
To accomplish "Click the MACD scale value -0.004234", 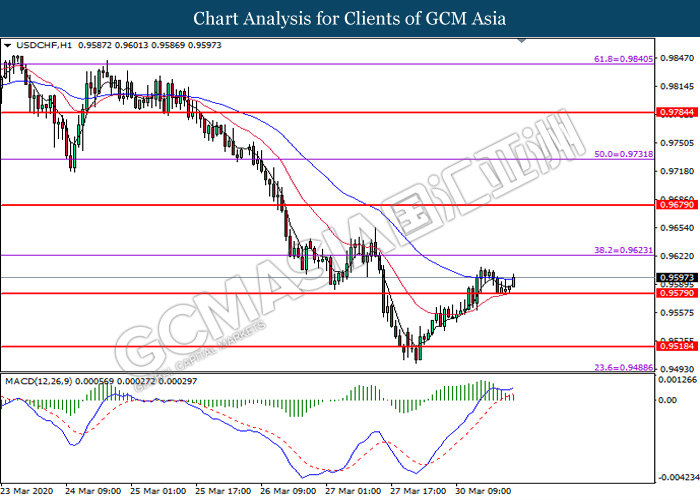I will coord(678,477).
